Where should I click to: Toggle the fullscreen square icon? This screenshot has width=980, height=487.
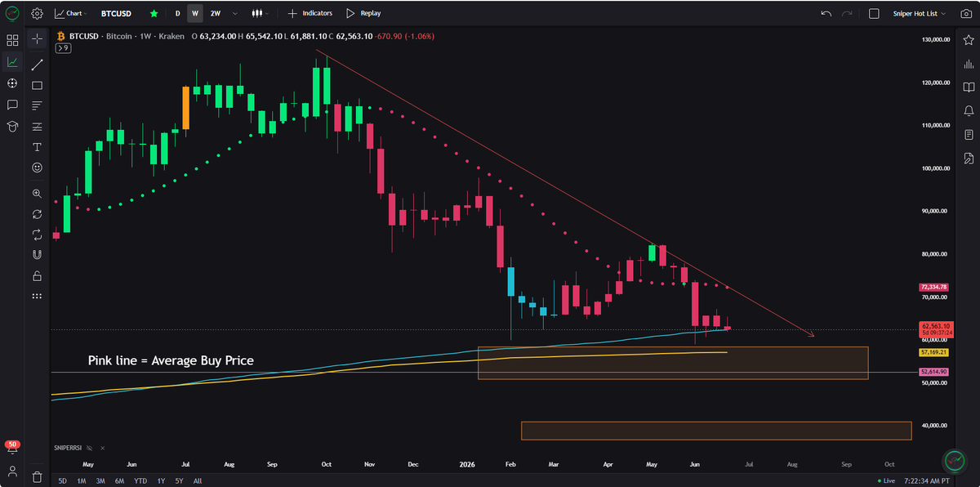point(874,13)
